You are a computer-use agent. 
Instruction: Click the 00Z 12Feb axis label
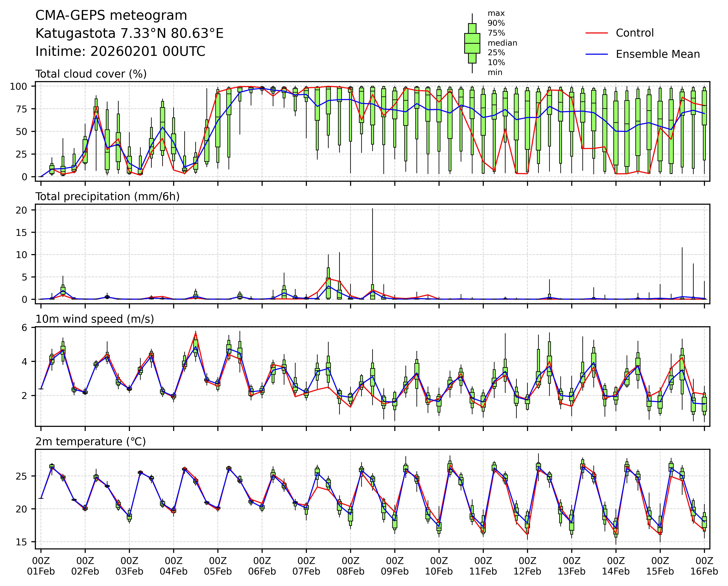[x=527, y=566]
